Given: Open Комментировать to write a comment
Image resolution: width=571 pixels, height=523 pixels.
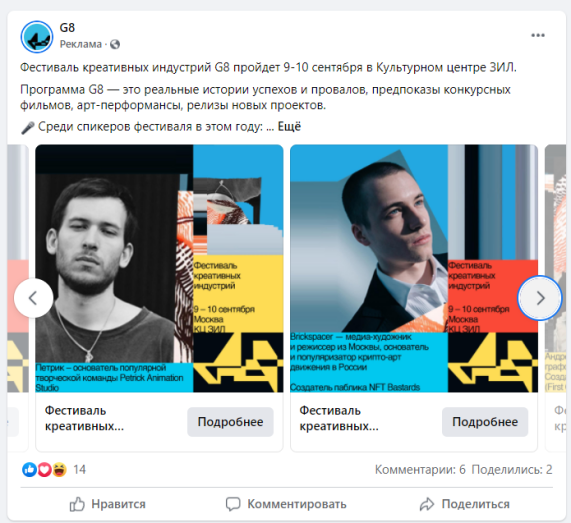Looking at the screenshot, I should point(286,504).
